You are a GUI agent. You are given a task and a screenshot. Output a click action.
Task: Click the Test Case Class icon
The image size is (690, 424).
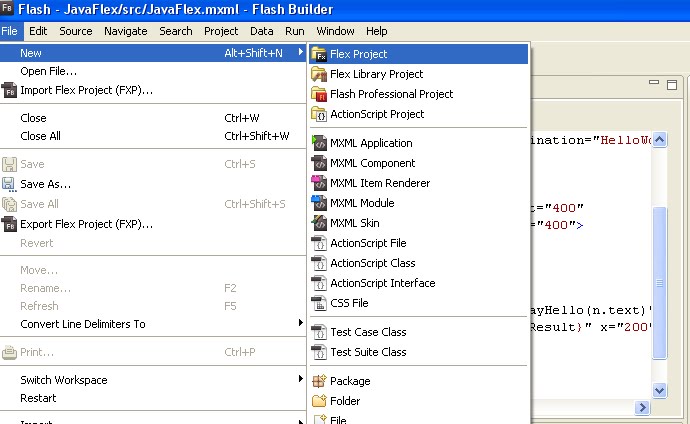(x=319, y=332)
